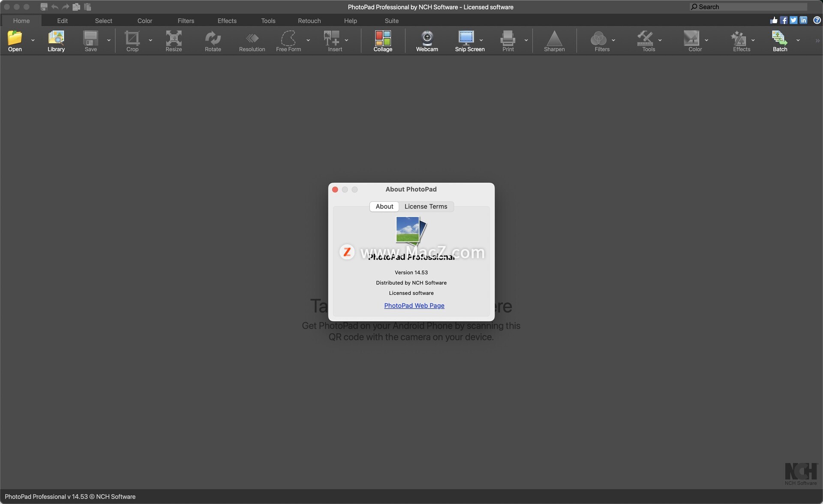Screen dimensions: 823x504
Task: Close the About PhotoPad dialog
Action: (335, 189)
